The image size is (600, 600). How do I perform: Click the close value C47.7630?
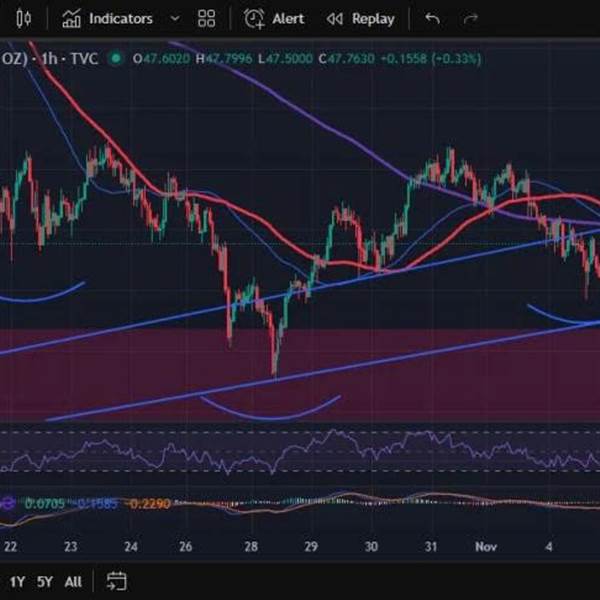347,59
